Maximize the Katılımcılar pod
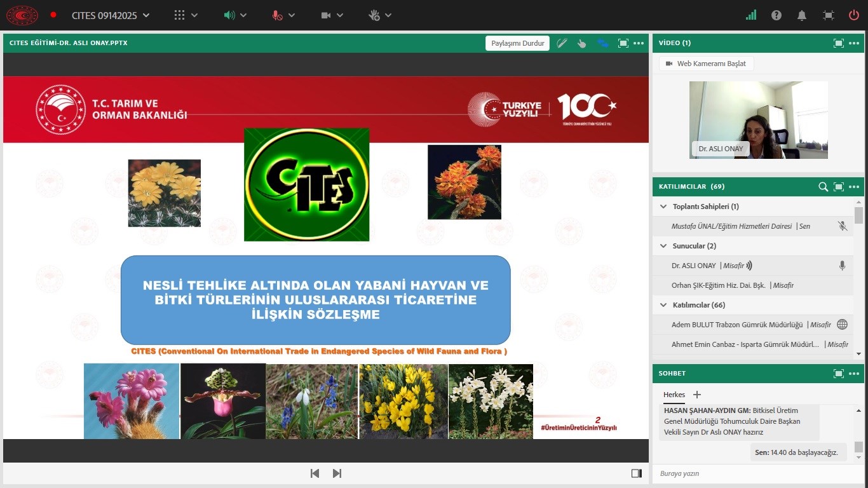Image resolution: width=868 pixels, height=488 pixels. point(839,187)
